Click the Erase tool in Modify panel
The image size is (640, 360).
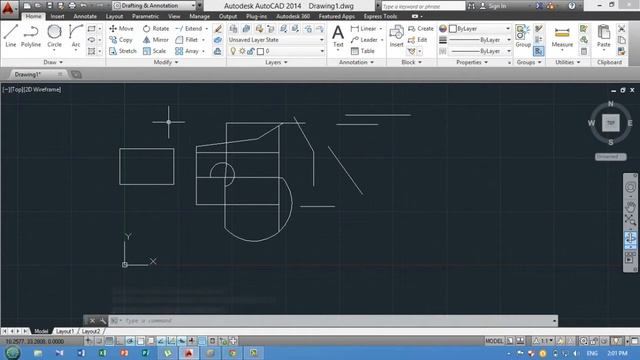(x=218, y=29)
